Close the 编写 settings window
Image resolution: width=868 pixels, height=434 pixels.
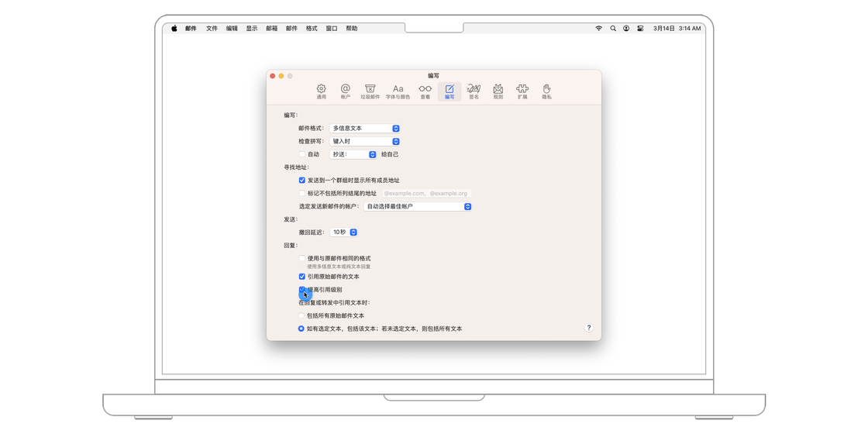(x=272, y=76)
